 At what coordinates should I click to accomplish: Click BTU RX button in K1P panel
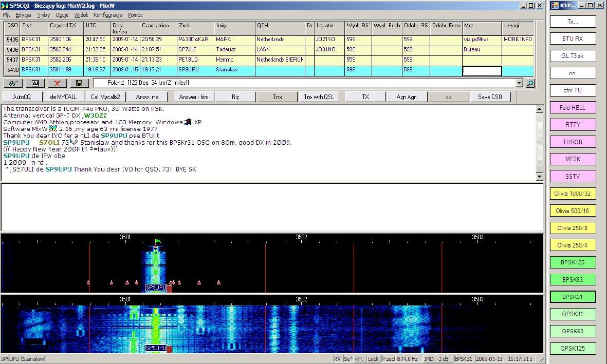click(573, 39)
